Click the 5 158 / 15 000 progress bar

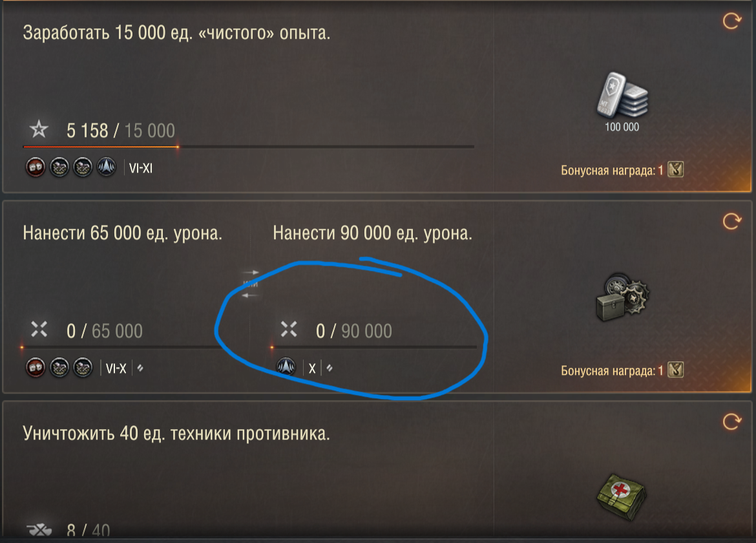click(249, 147)
